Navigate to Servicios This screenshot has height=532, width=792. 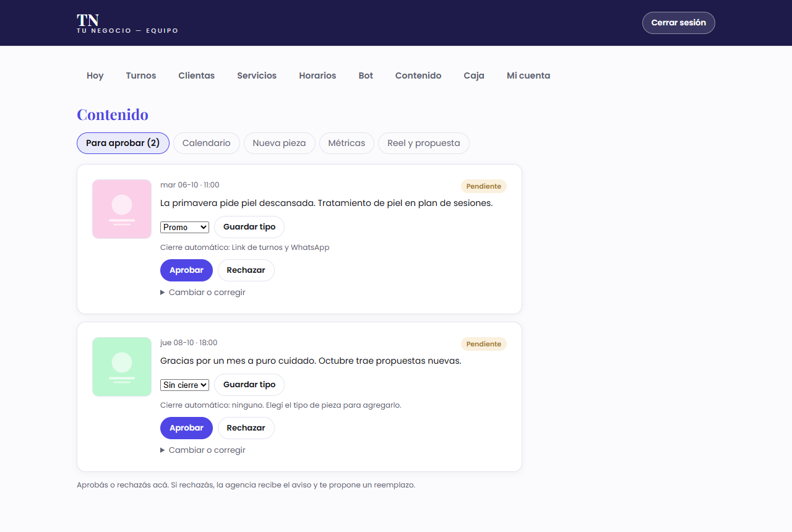coord(257,75)
